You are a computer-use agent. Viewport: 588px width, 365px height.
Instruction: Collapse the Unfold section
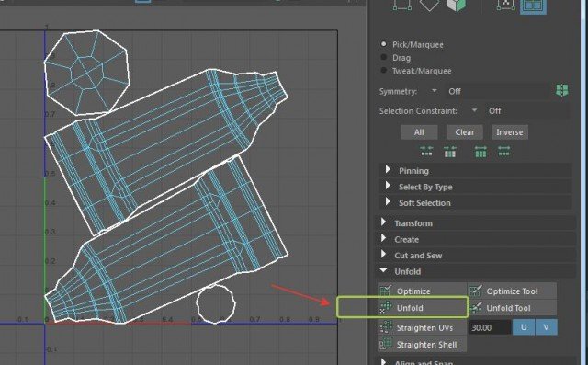(476, 271)
